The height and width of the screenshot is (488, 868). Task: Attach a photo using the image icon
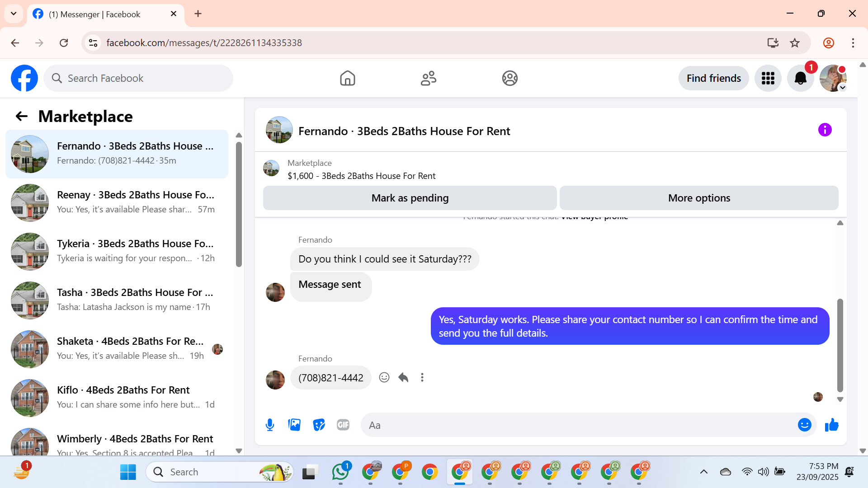pos(294,425)
